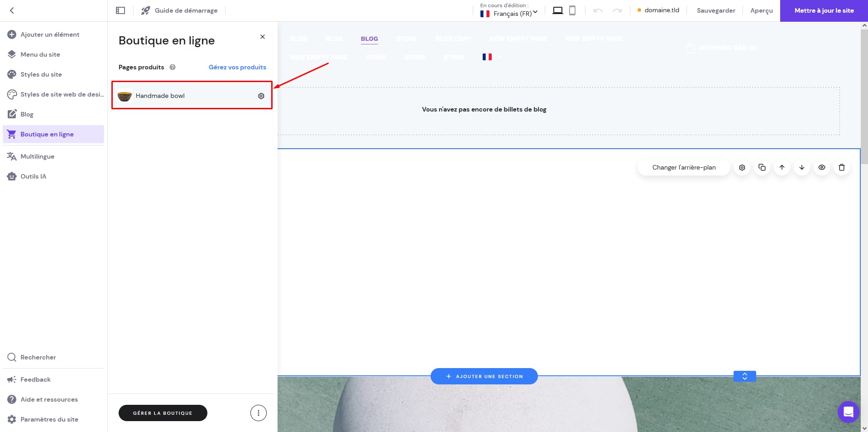Delete section using trash icon
Screen dimensions: 868x432
(841, 167)
